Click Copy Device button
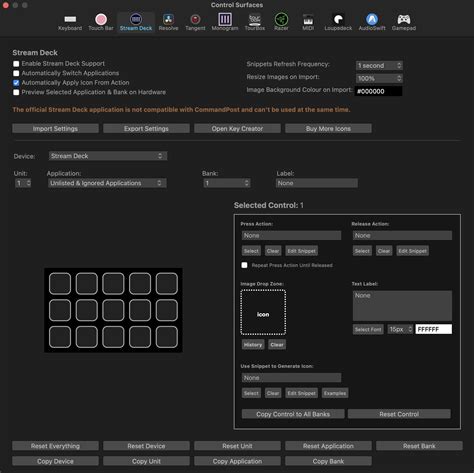The width and height of the screenshot is (474, 473). click(55, 461)
